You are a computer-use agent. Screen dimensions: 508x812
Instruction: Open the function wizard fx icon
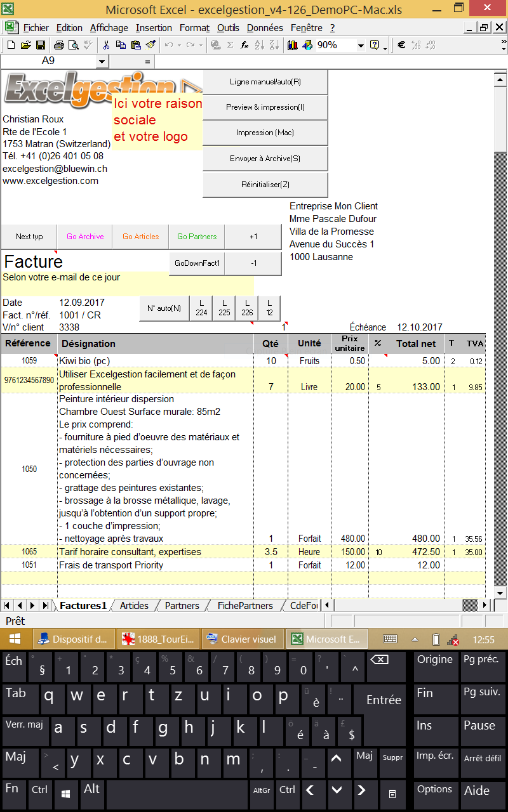(244, 45)
